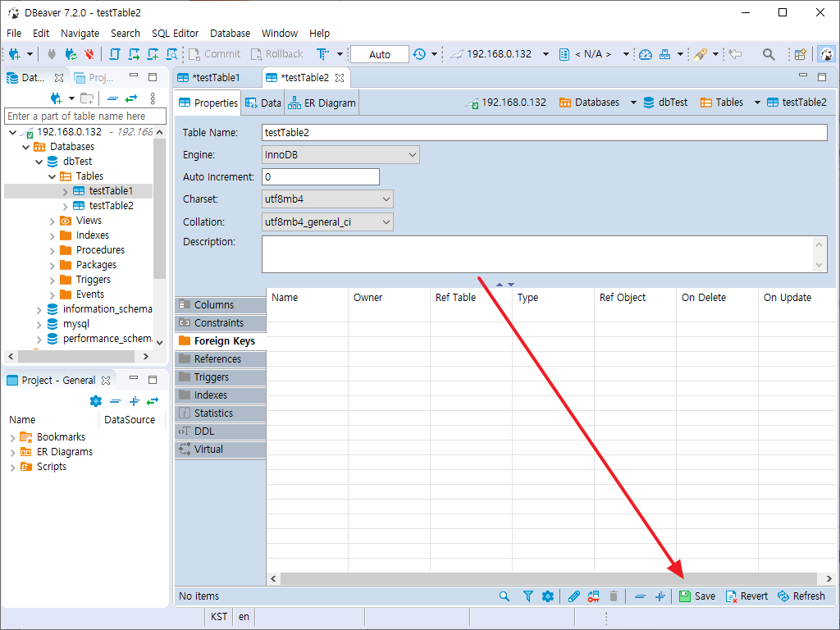The image size is (840, 630).
Task: Close the *testTable2 editor tab
Action: 340,78
